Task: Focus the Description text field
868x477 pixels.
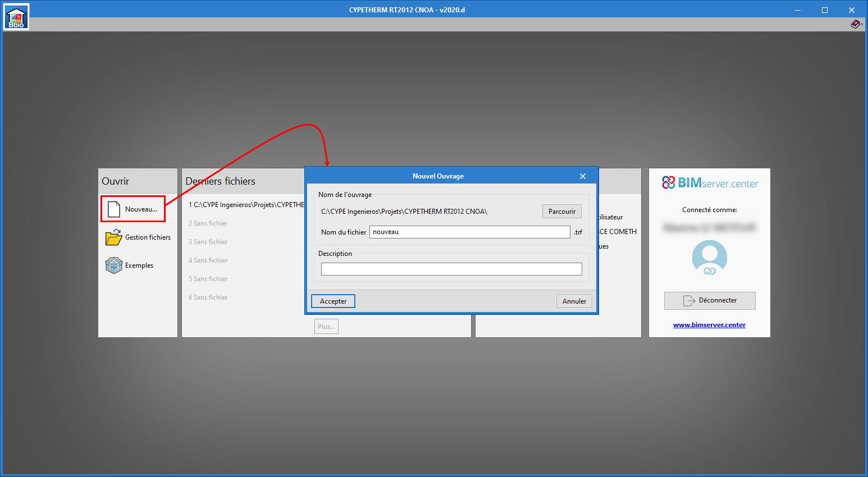Action: [451, 269]
